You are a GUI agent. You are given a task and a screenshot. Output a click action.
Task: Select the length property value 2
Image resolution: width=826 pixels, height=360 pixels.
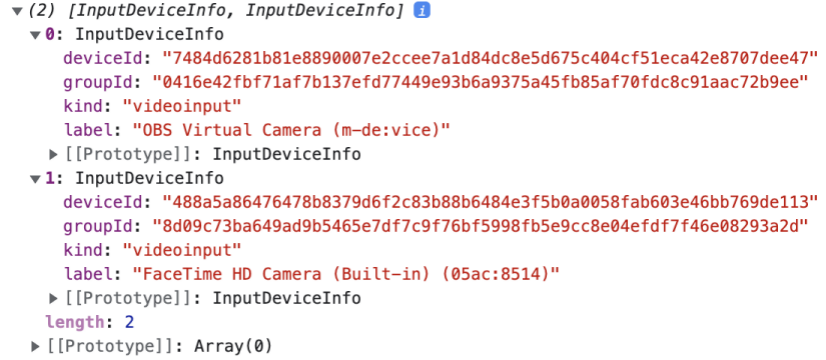(x=130, y=322)
